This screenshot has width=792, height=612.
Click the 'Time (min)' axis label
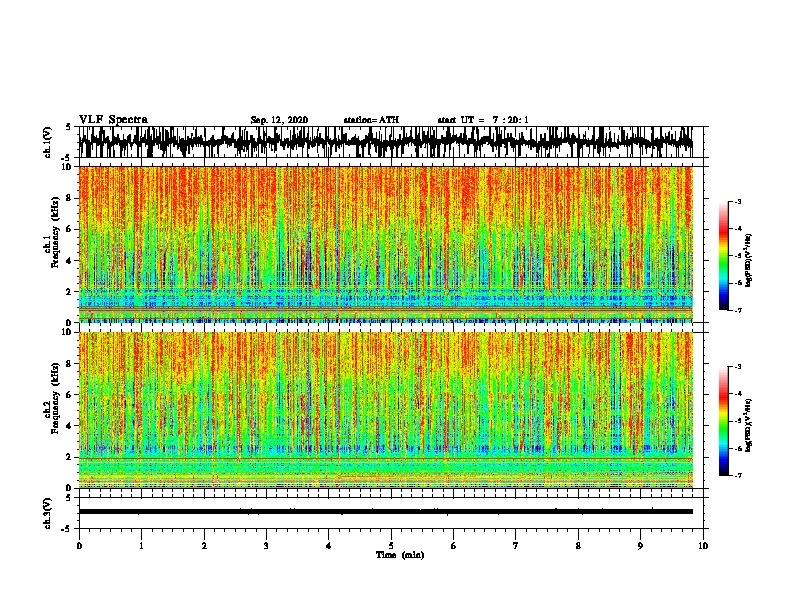click(x=400, y=555)
